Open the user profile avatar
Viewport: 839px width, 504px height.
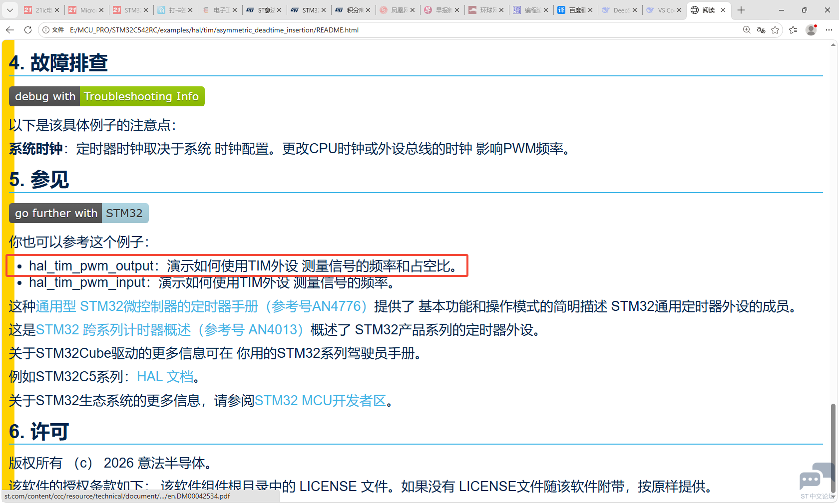tap(811, 30)
